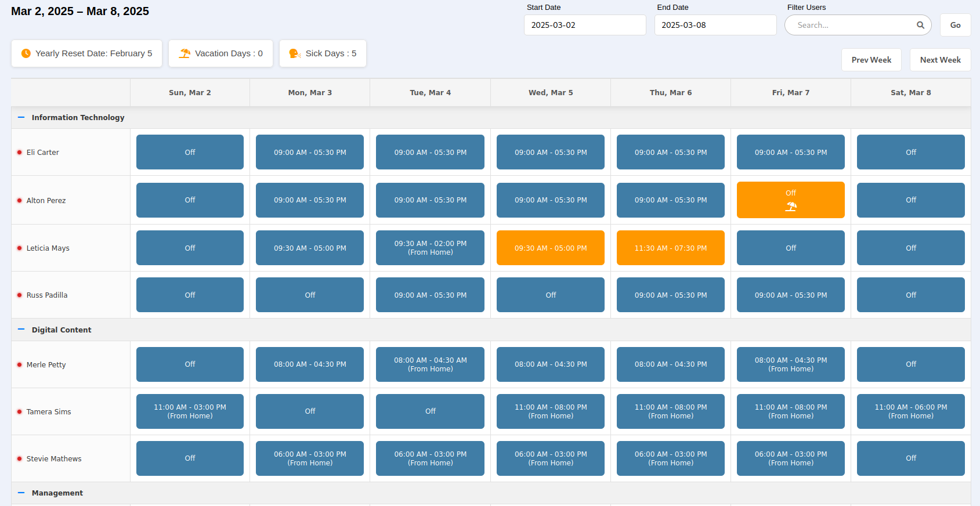Open Leticia Mays' Thursday 11:30 AM - 07:30 PM shift
Viewport: 980px width, 506px height.
pyautogui.click(x=671, y=248)
